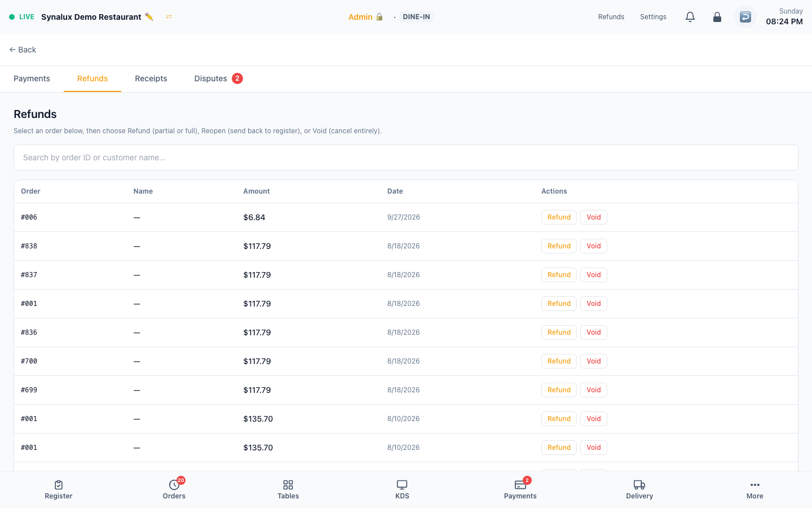Void order #699
This screenshot has width=812, height=508.
coord(594,390)
